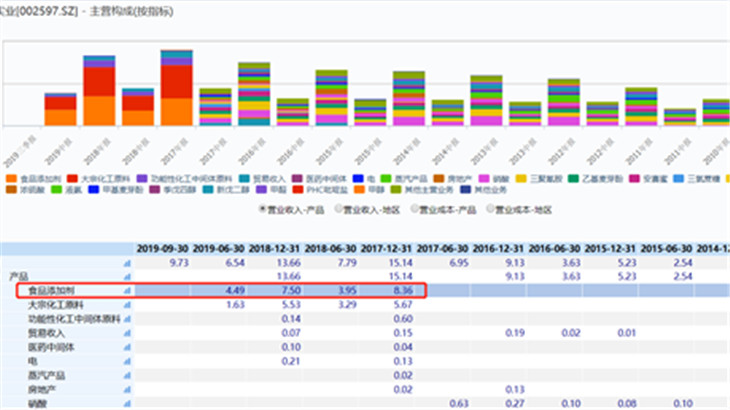Open chart icon in 硝酸 row
Viewport: 730px width, 410px height.
click(x=127, y=404)
